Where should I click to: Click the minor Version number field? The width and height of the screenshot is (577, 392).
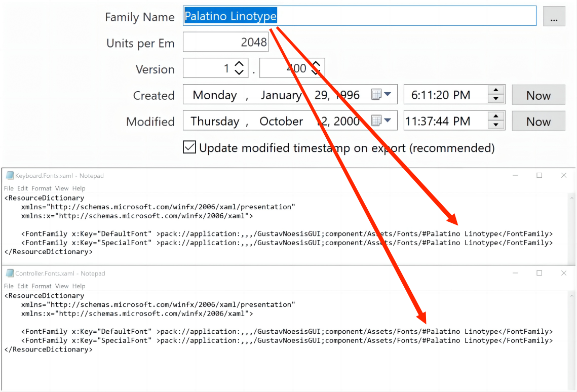click(x=292, y=68)
